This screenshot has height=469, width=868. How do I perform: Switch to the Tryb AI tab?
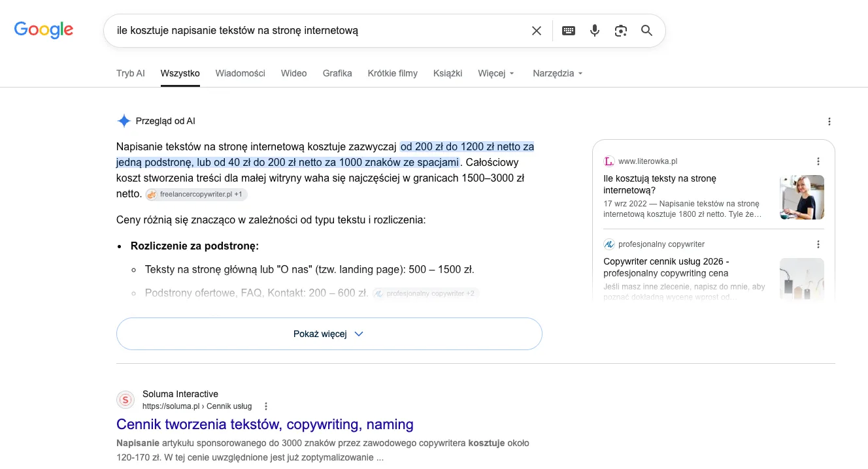tap(131, 73)
